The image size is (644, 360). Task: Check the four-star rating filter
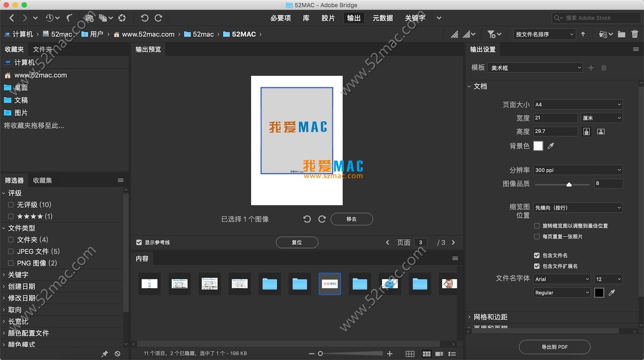coord(11,216)
